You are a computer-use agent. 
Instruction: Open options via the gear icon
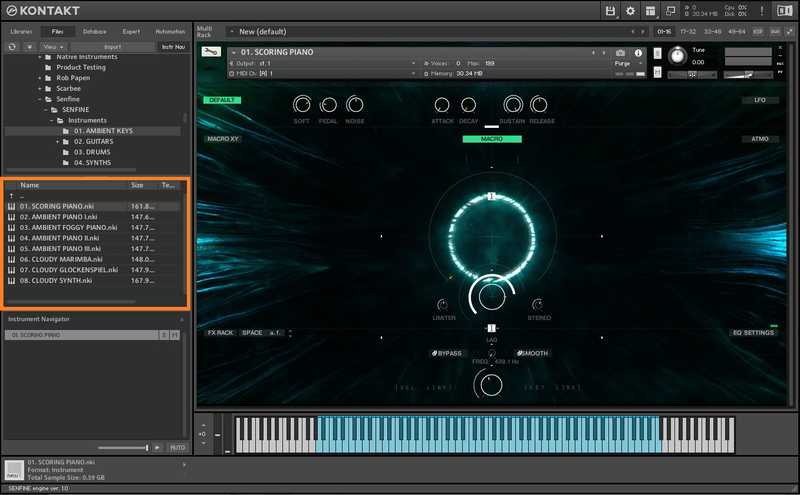click(631, 11)
